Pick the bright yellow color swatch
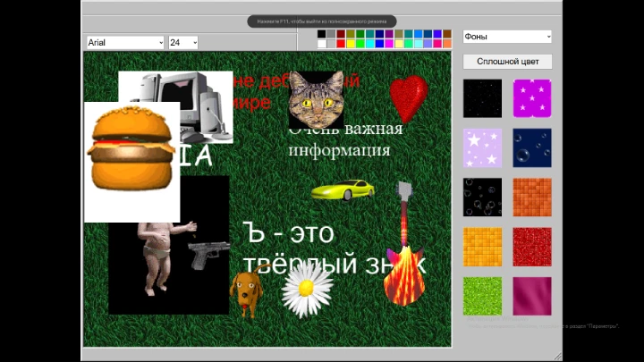 point(351,44)
